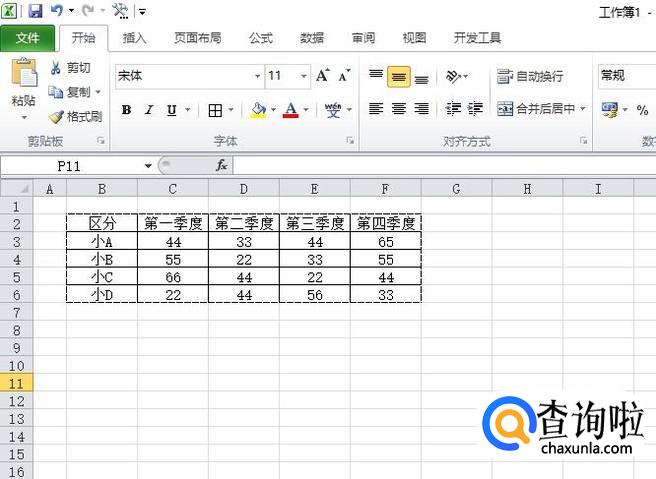This screenshot has height=479, width=656.
Task: Toggle align text right
Action: click(422, 109)
